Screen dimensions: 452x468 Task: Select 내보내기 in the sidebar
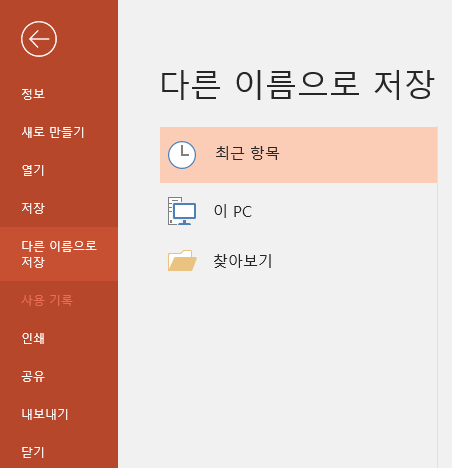[45, 414]
